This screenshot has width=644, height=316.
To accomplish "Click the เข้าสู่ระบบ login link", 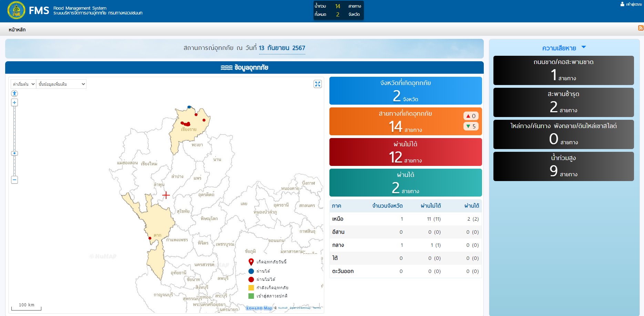I will coord(634,4).
